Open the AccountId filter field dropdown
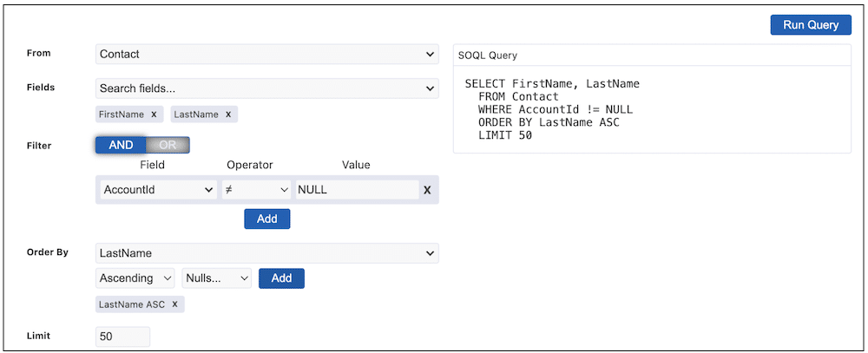 (x=158, y=190)
